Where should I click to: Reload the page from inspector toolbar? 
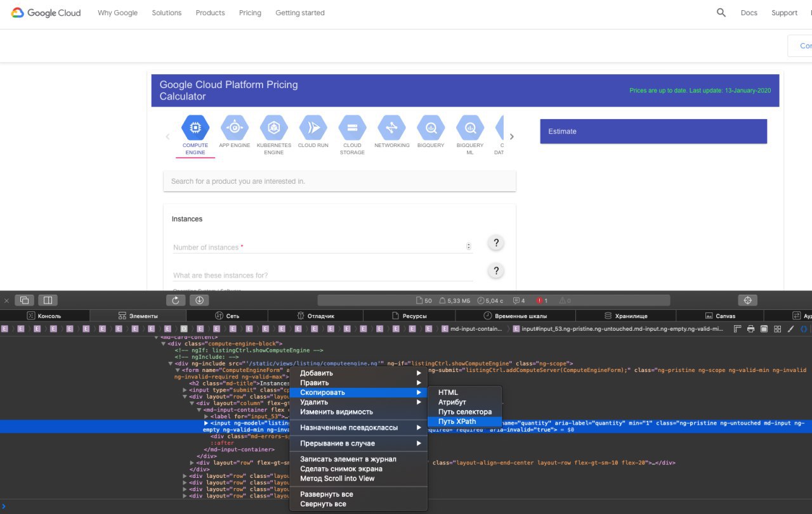[176, 300]
